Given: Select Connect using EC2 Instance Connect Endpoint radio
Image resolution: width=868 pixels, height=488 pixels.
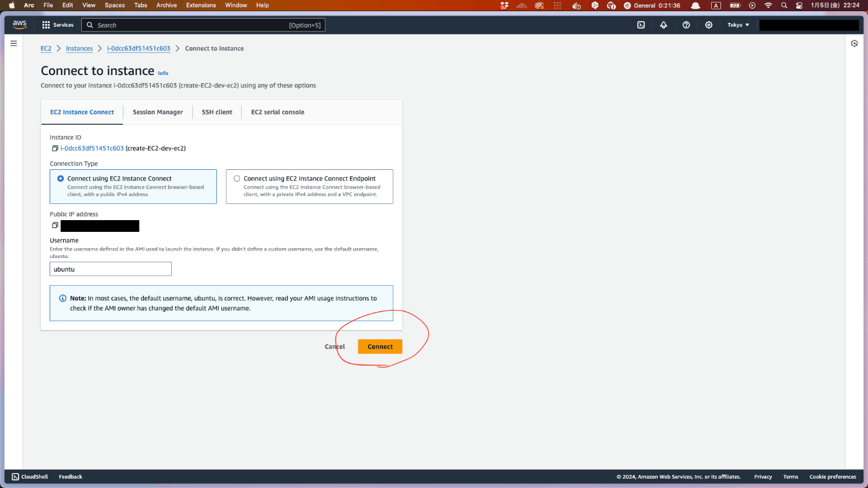Looking at the screenshot, I should [x=237, y=179].
